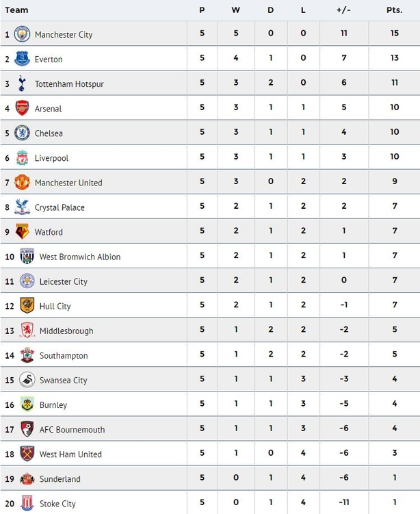This screenshot has height=514, width=420.
Task: Click the Chelsea club crest
Action: click(x=23, y=133)
